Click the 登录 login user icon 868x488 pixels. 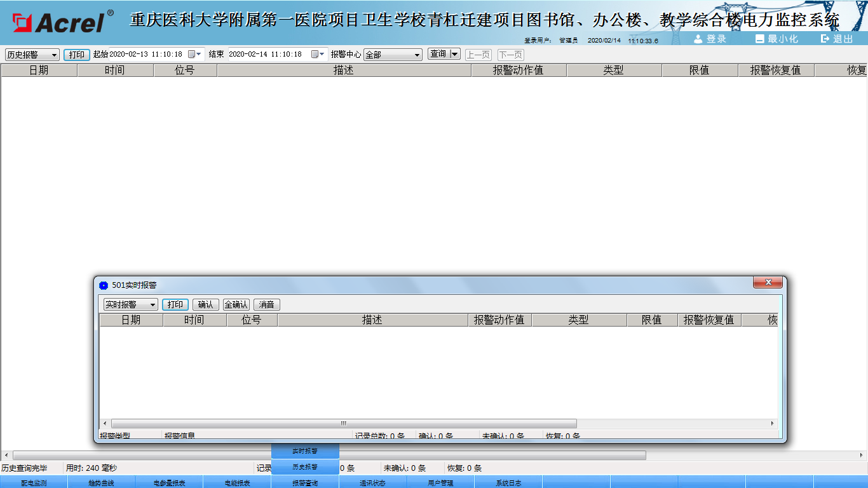698,39
